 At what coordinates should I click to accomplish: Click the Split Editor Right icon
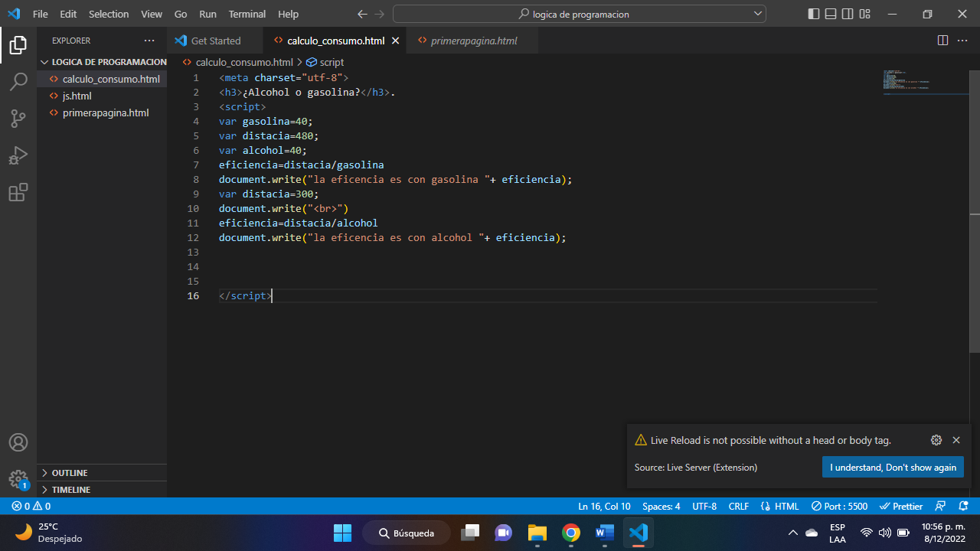click(x=942, y=41)
